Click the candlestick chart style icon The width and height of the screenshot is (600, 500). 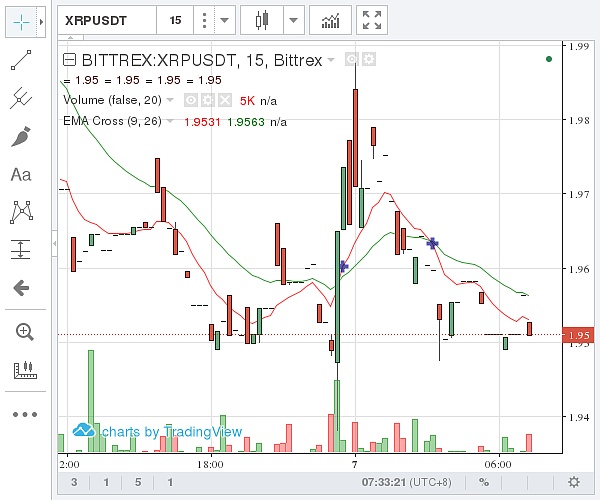point(262,20)
